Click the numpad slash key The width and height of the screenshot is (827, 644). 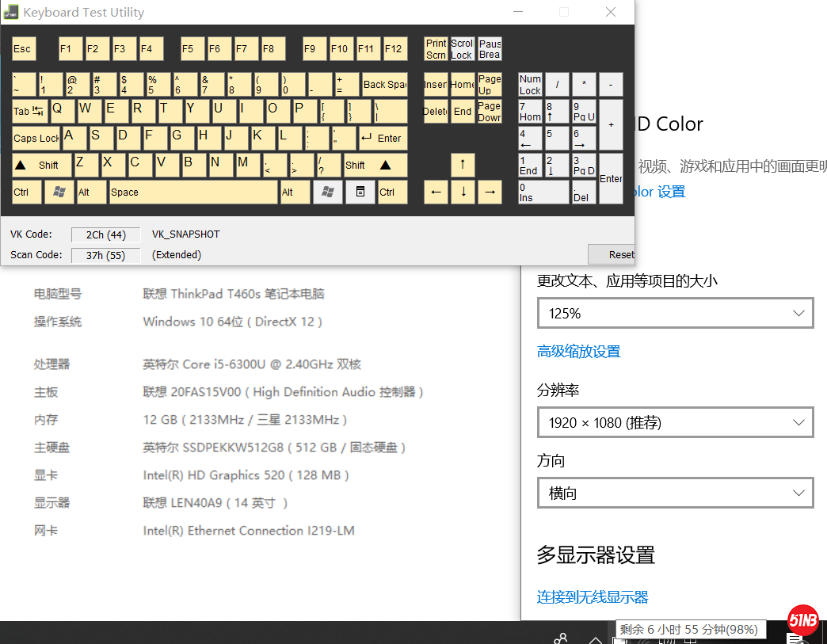[557, 85]
